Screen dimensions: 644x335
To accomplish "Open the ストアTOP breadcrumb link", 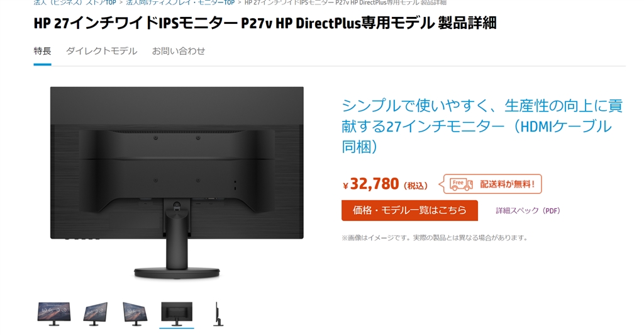I will (75, 3).
